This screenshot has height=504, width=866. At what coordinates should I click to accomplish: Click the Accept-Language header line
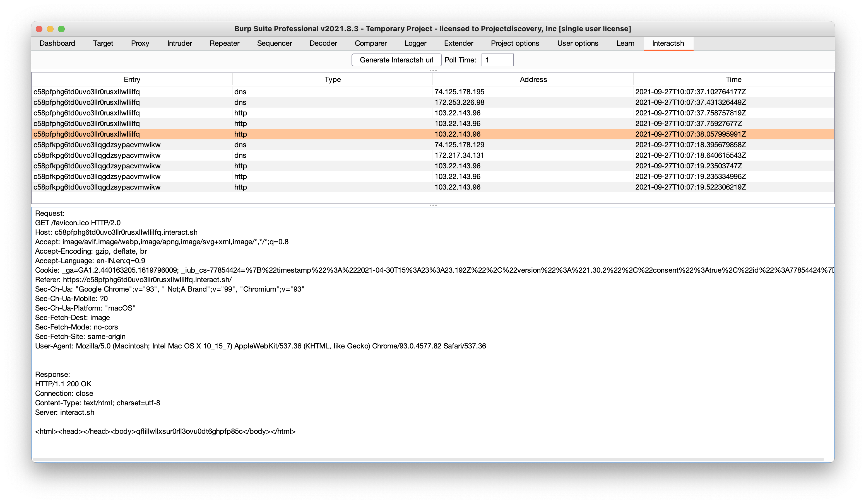tap(90, 261)
